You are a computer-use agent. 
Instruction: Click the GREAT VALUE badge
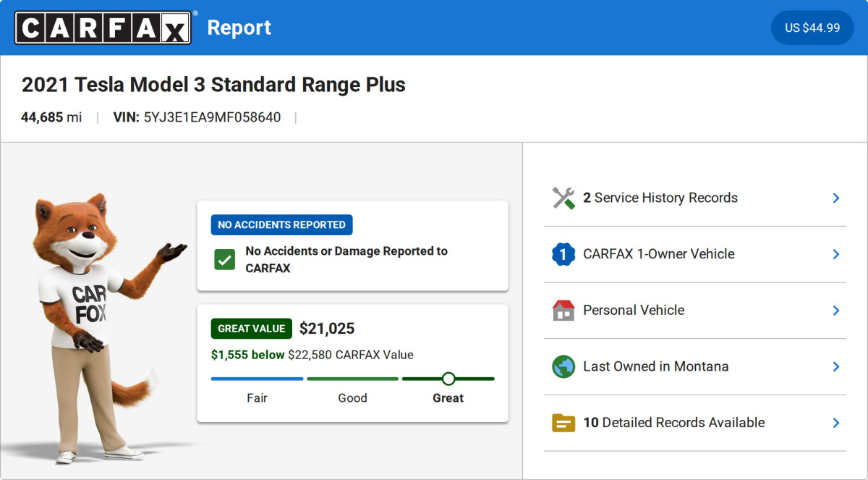click(x=251, y=328)
